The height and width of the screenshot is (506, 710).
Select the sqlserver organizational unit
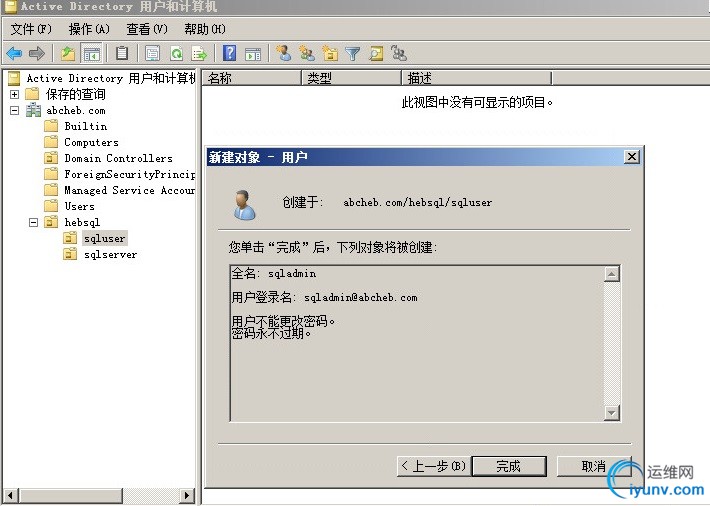click(110, 255)
